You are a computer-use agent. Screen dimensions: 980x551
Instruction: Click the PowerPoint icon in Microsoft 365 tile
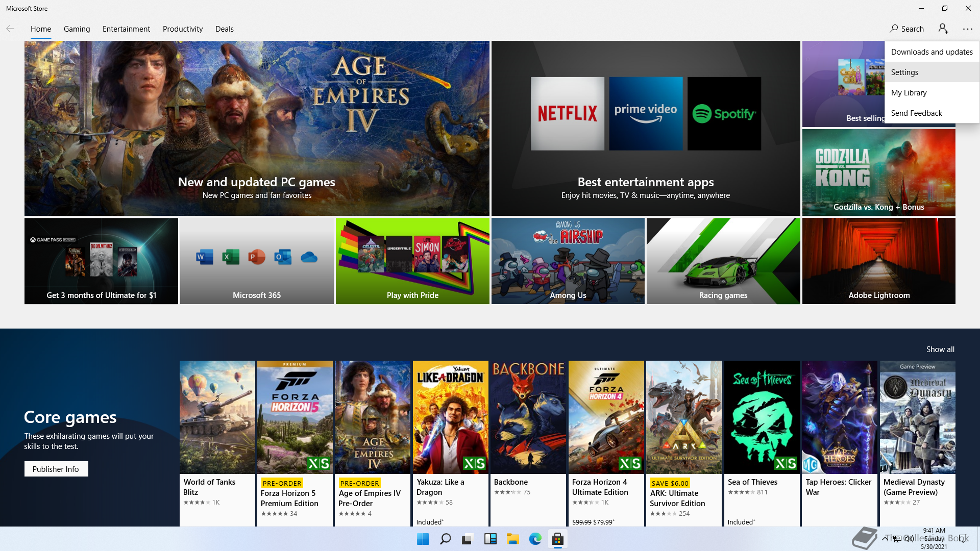[x=257, y=257]
